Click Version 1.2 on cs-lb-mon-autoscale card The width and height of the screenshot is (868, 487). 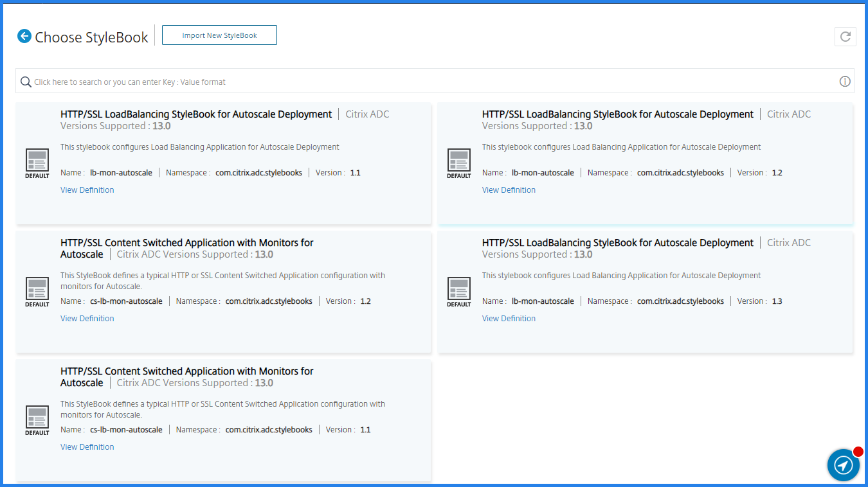pos(365,301)
